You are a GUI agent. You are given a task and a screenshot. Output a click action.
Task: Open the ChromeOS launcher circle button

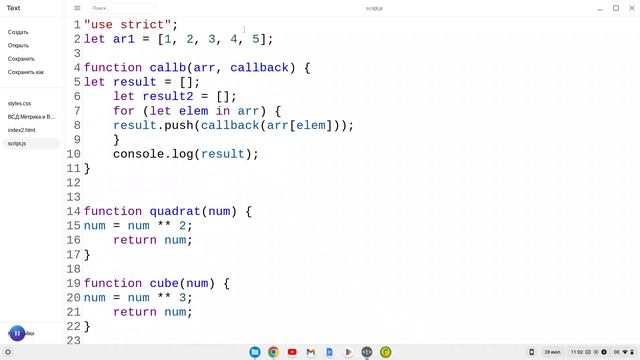point(8,352)
